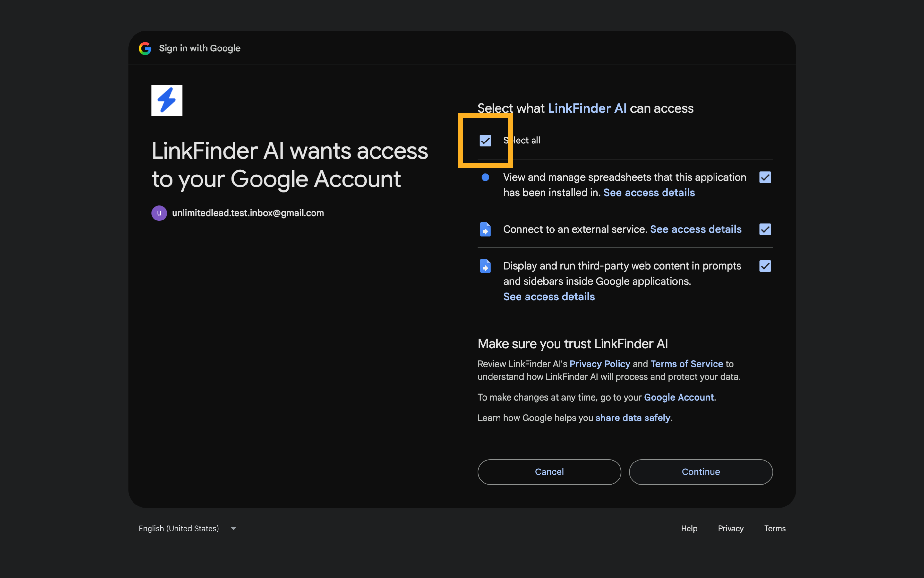Click the document icon beside external service permission
924x578 pixels.
click(485, 229)
